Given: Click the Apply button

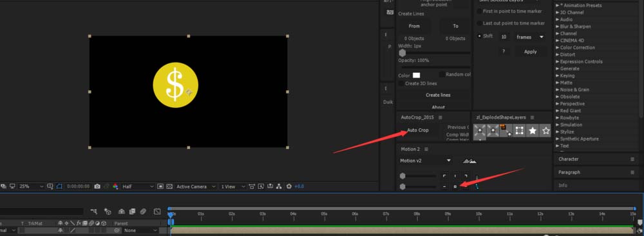Looking at the screenshot, I should pos(530,52).
